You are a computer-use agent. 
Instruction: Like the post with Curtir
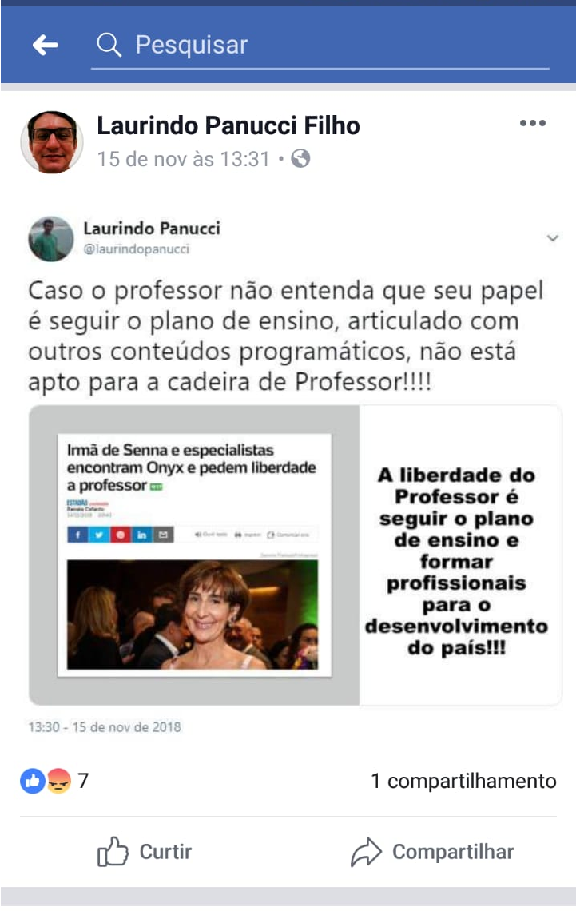click(145, 852)
